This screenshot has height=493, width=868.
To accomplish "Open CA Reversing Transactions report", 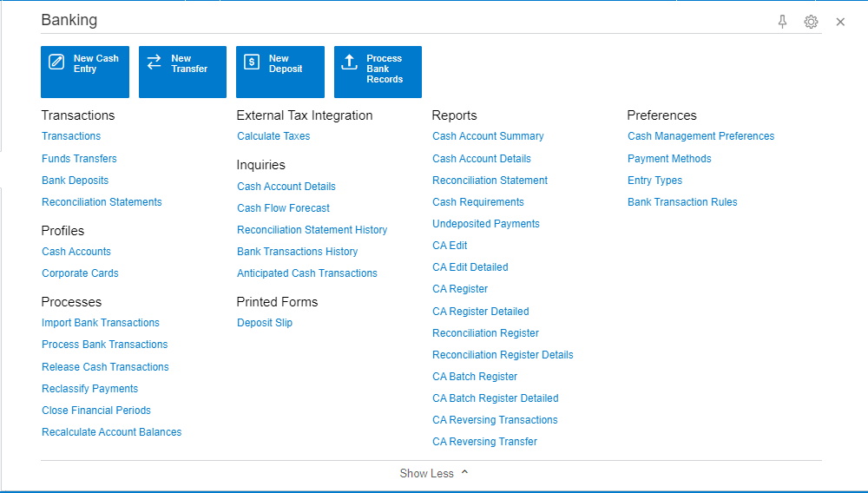I will point(495,420).
